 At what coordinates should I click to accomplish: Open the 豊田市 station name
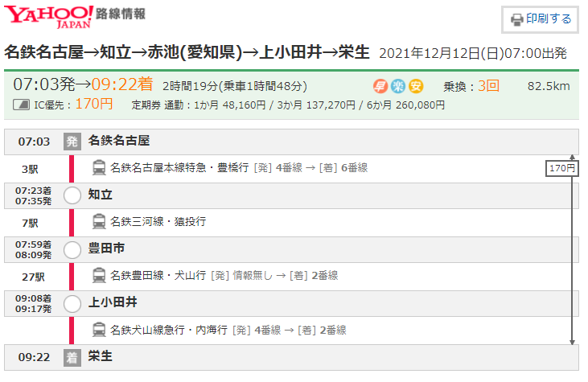click(106, 249)
